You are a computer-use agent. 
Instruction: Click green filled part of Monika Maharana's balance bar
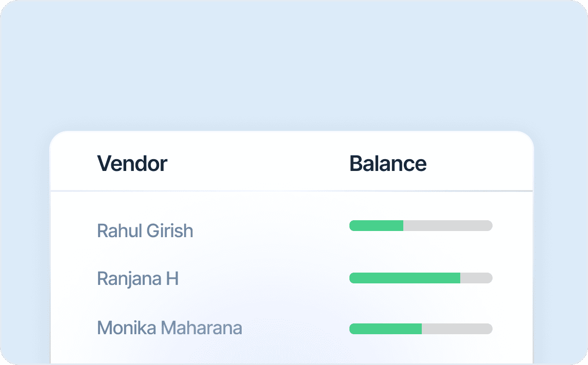click(x=385, y=329)
